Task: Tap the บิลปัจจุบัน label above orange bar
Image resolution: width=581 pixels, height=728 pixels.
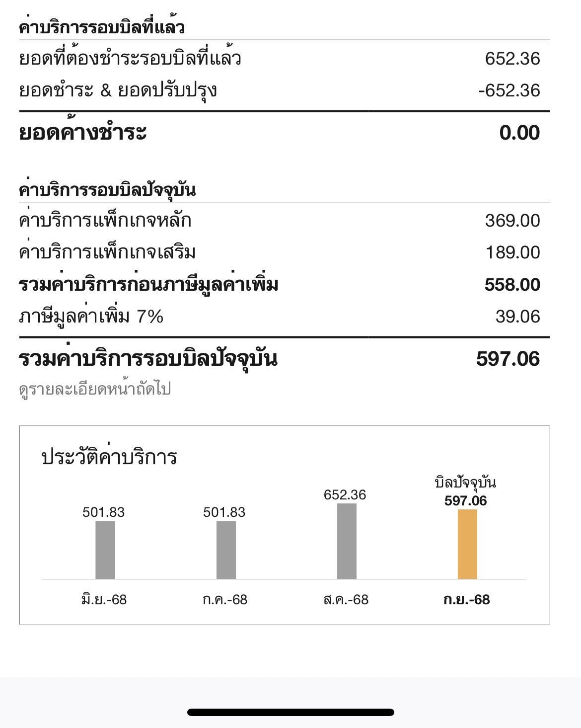Action: (465, 483)
